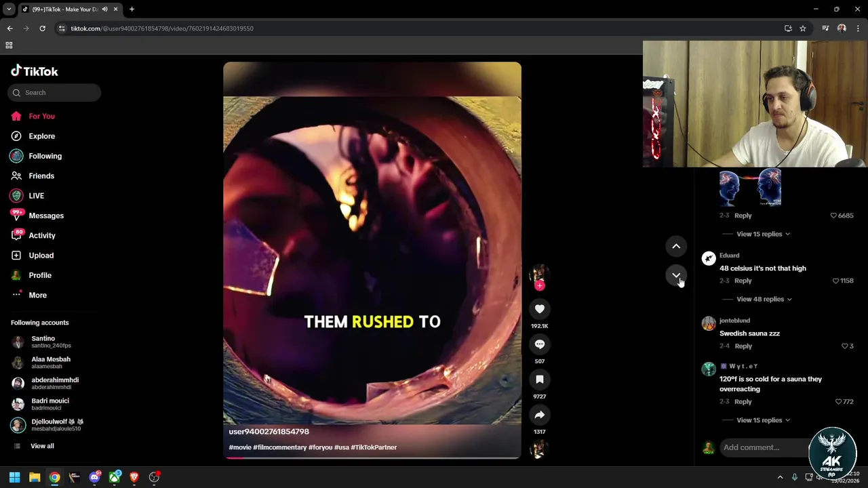868x488 pixels.
Task: Open the #movie hashtag
Action: pos(240,447)
